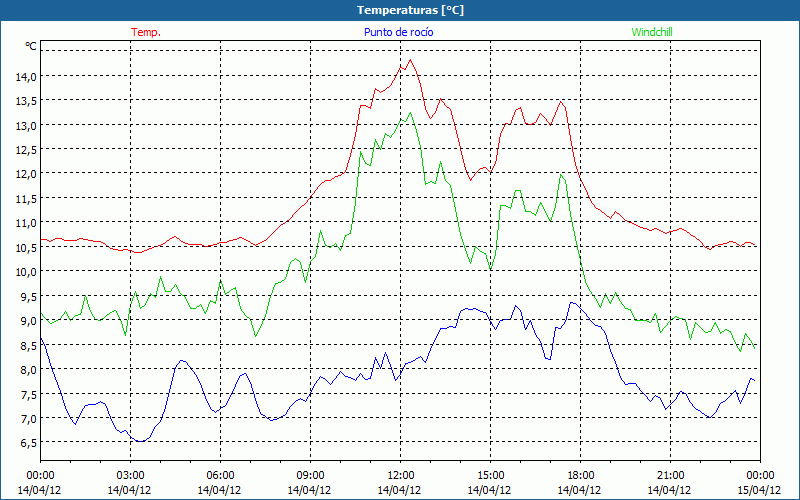Viewport: 800px width, 500px height.
Task: Click the 13,5 y-axis value
Action: click(27, 101)
